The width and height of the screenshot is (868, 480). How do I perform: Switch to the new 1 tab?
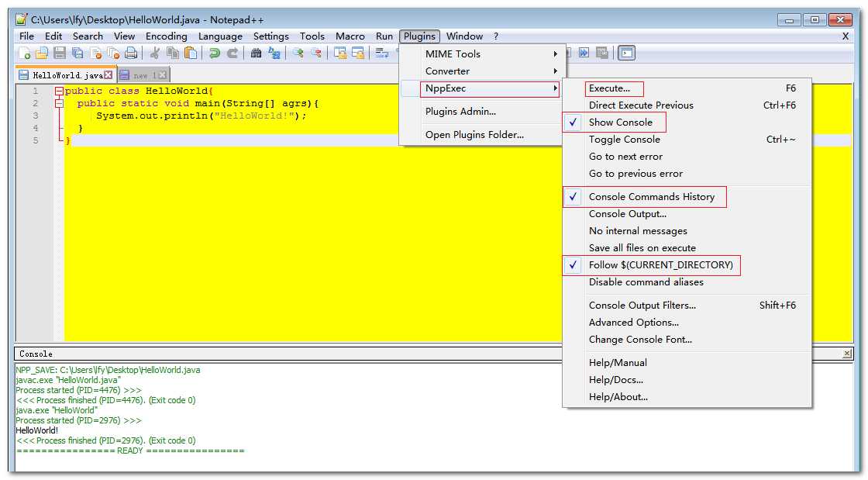pos(144,75)
